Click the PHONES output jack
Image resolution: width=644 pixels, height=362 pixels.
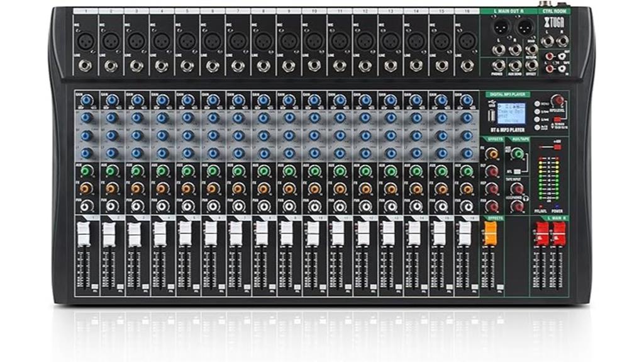coord(498,65)
